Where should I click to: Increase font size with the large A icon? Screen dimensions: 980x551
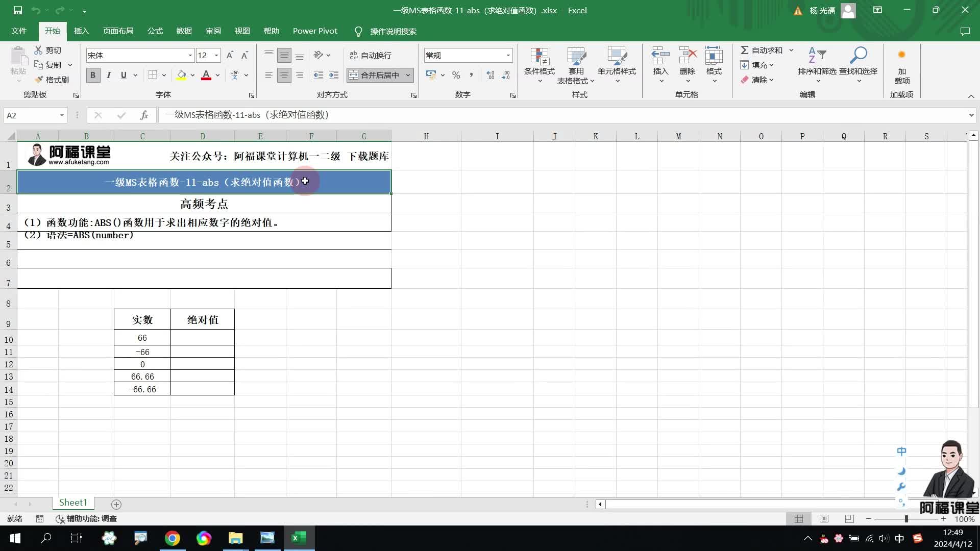point(230,55)
